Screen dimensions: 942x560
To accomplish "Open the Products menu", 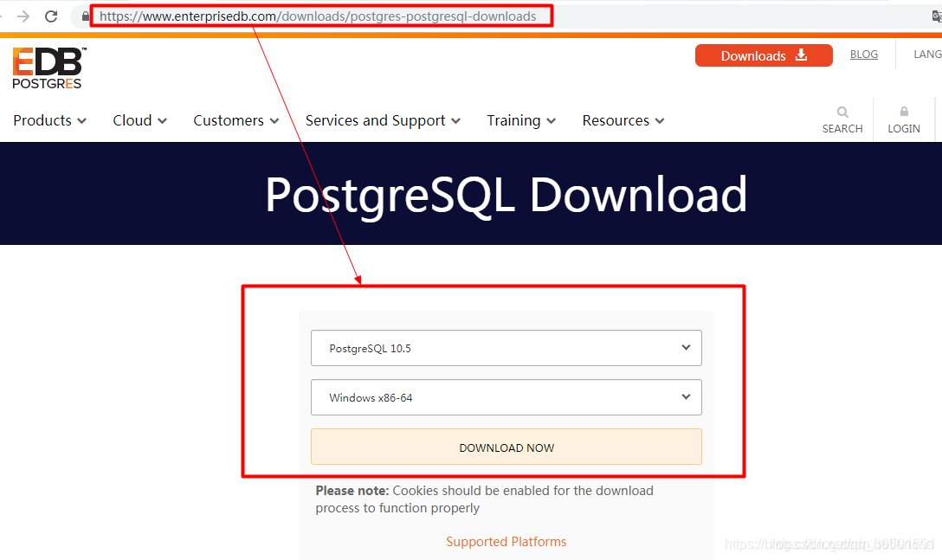I will tap(42, 120).
